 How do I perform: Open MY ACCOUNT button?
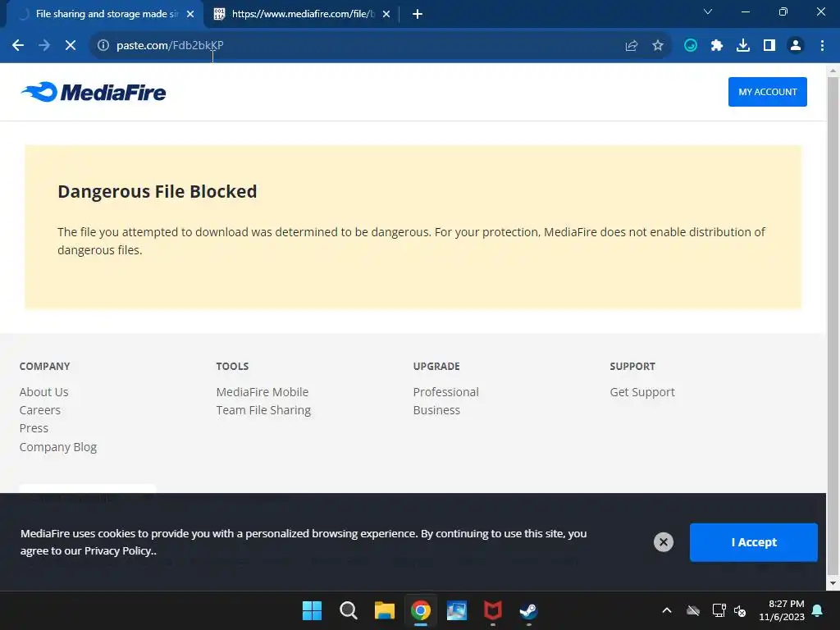point(767,92)
